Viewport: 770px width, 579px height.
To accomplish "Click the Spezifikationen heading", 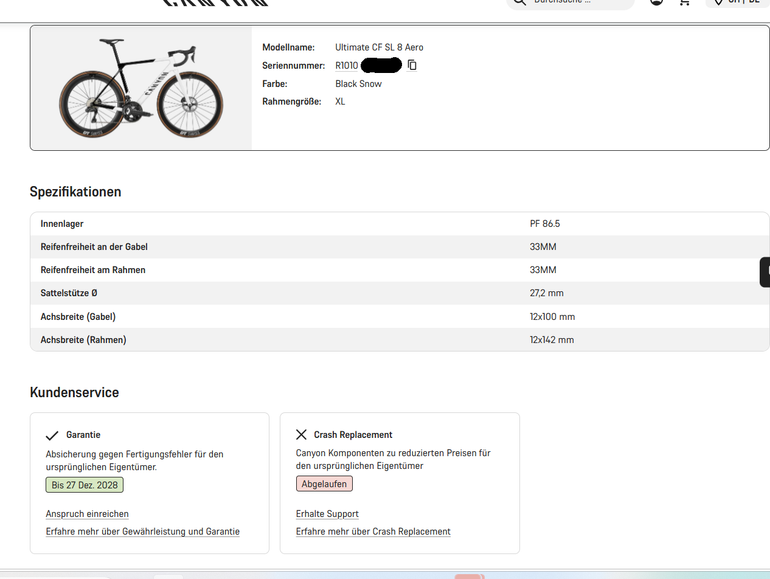I will coord(75,192).
